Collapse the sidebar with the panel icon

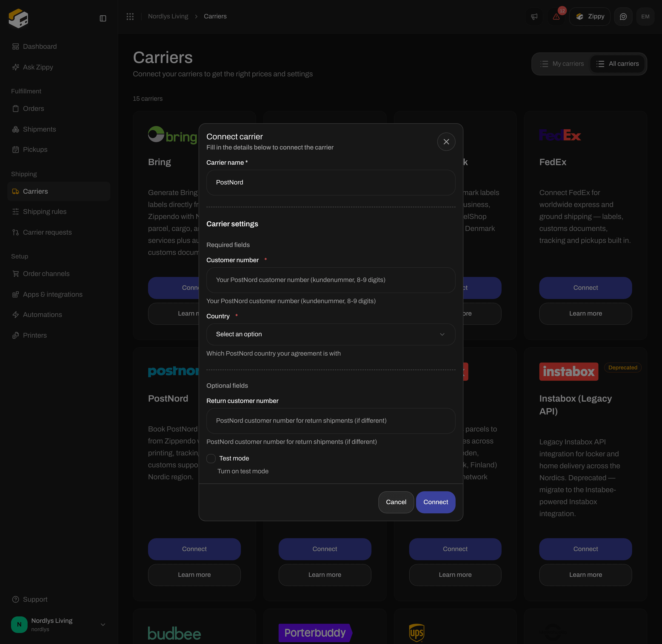[103, 18]
